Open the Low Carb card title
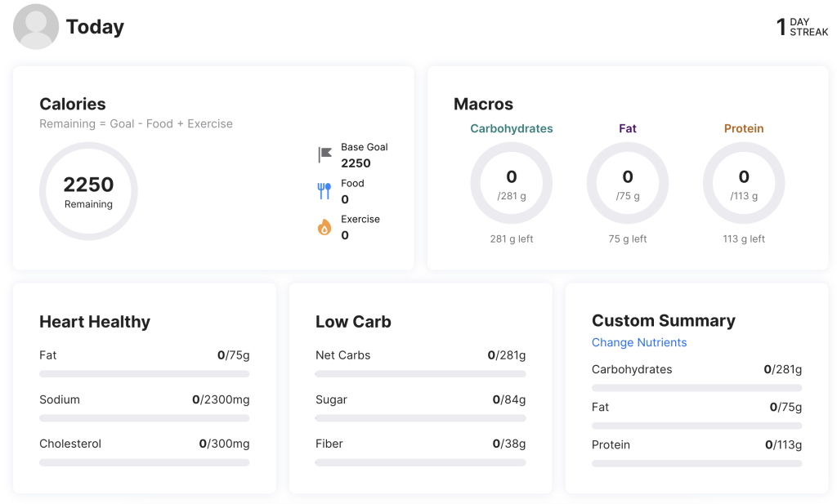Screen dimensions: 837x504 pos(353,322)
